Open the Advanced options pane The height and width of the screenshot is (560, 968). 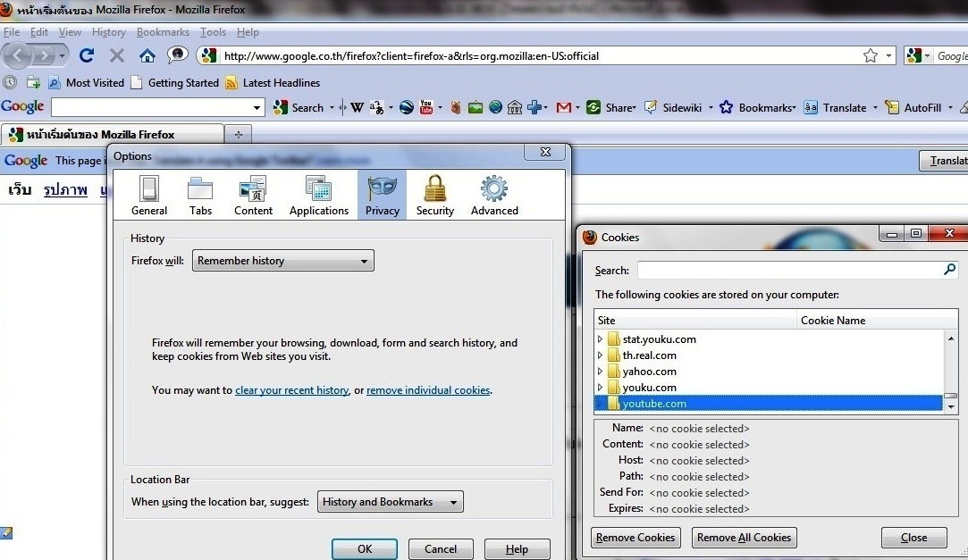(494, 195)
